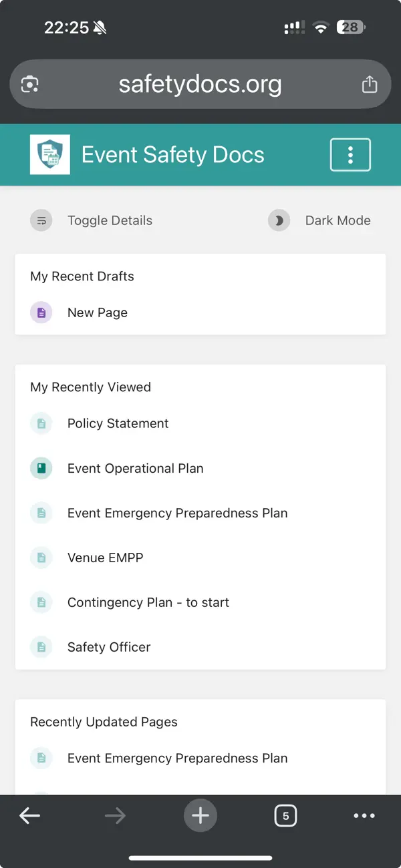Open the New Page draft
The height and width of the screenshot is (868, 401).
[98, 312]
